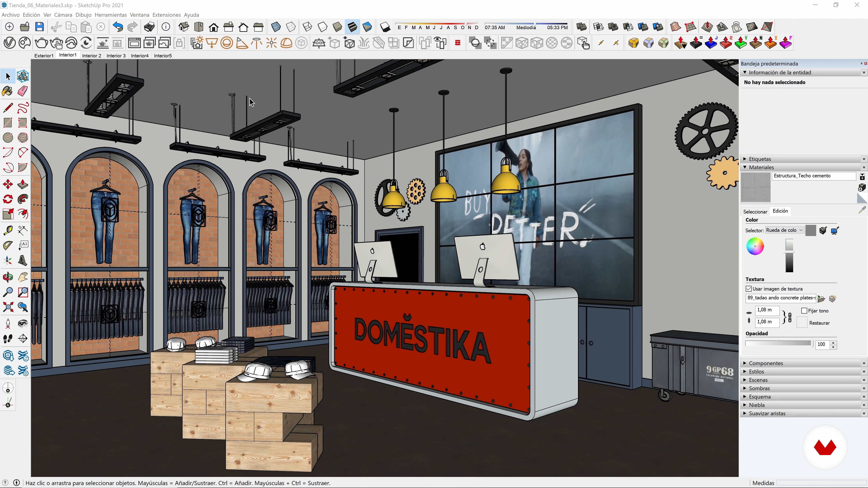The image size is (868, 488).
Task: Select the Freehand tool
Action: 23,108
